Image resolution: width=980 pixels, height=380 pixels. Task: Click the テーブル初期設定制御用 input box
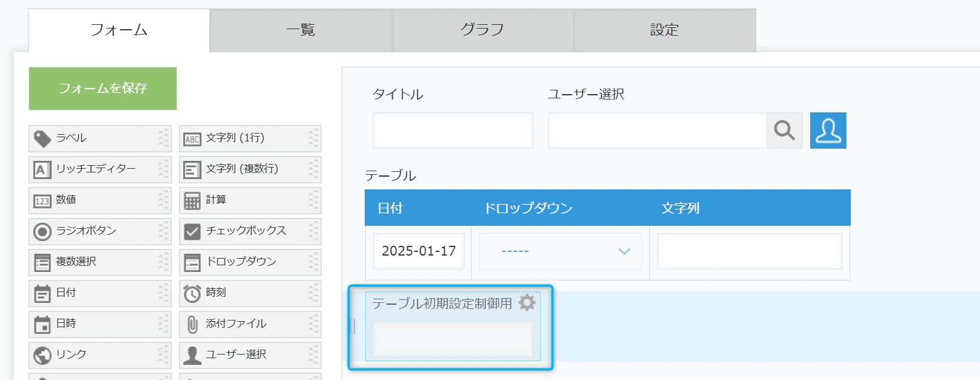(453, 339)
